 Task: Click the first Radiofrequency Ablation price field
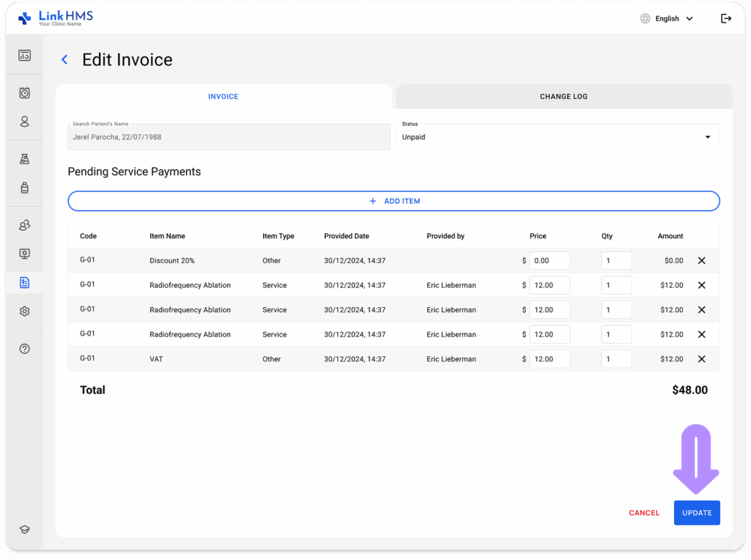(550, 285)
